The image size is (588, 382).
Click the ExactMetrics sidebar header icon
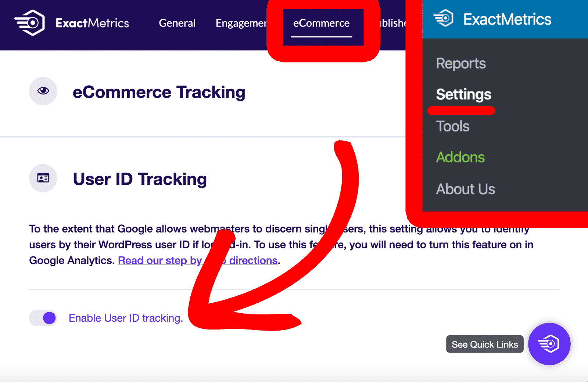point(444,18)
